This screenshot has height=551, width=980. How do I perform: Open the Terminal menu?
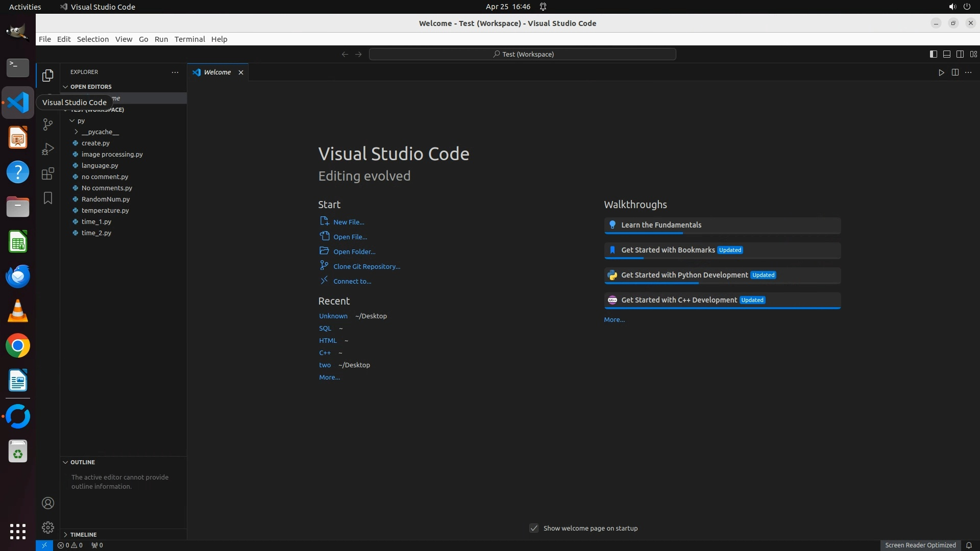(x=189, y=39)
